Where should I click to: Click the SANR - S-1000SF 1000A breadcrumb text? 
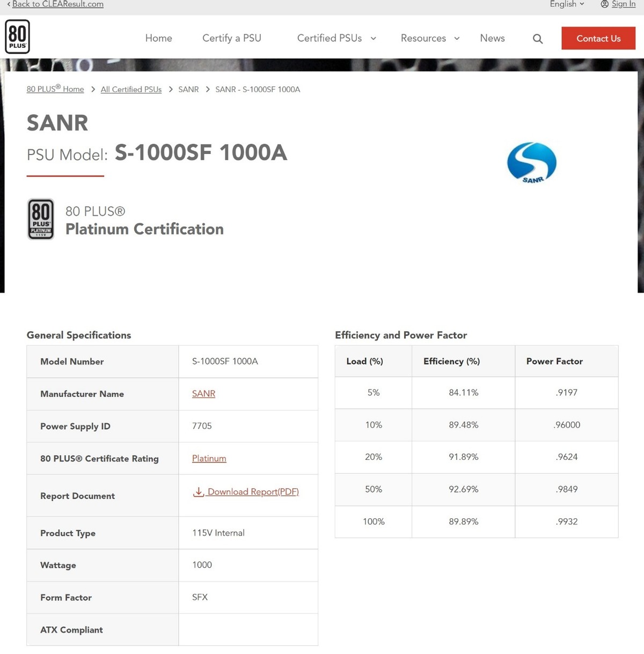[258, 89]
